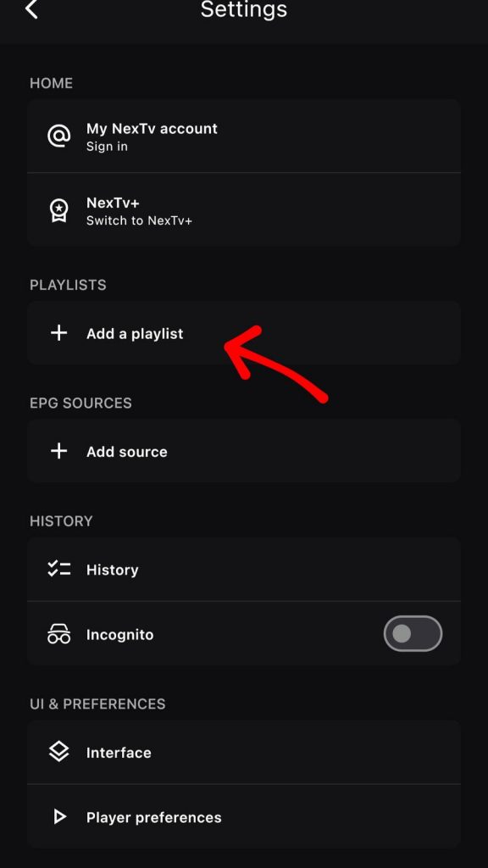488x868 pixels.
Task: Select the Incognito label
Action: [x=120, y=634]
